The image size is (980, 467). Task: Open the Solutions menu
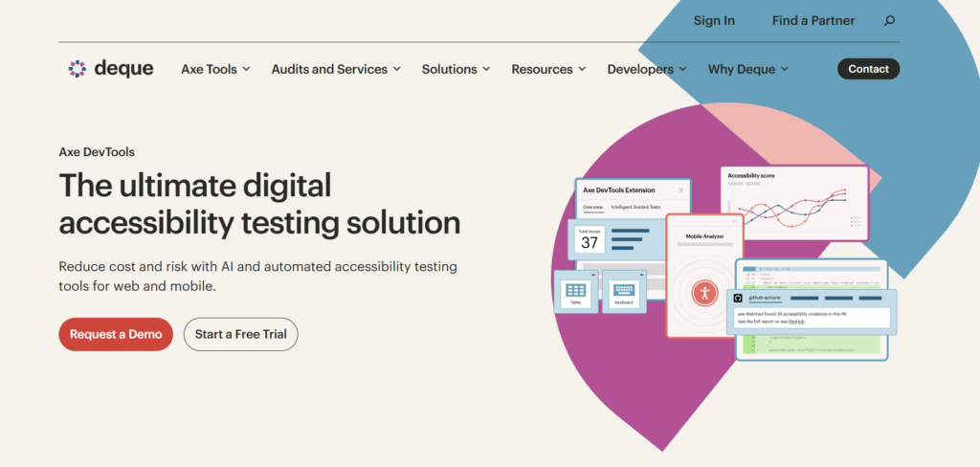pyautogui.click(x=456, y=70)
